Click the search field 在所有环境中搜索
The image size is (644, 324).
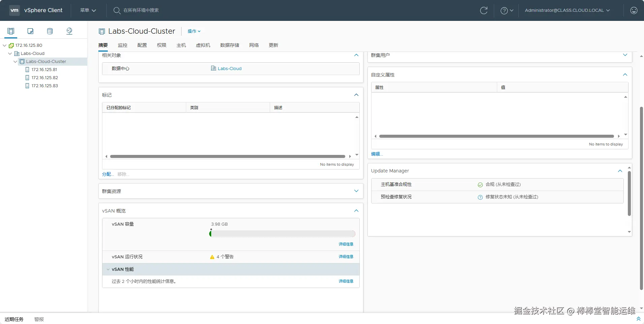click(141, 10)
